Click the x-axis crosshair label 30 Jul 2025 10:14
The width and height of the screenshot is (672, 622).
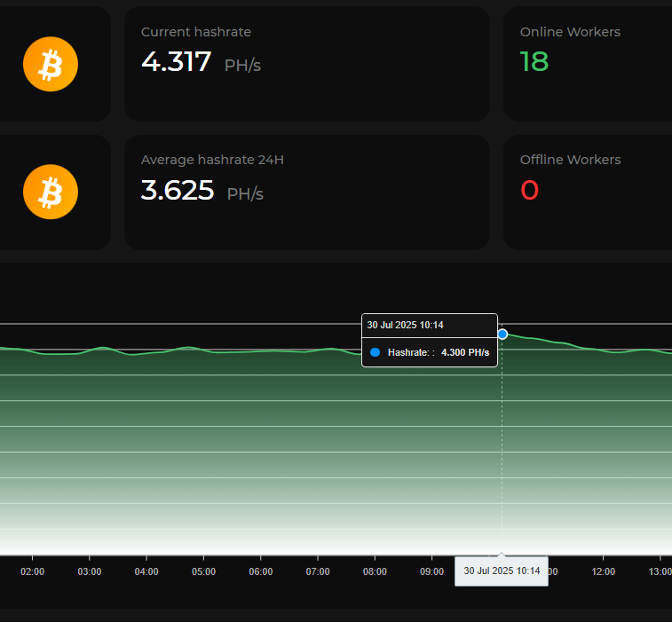click(x=502, y=571)
